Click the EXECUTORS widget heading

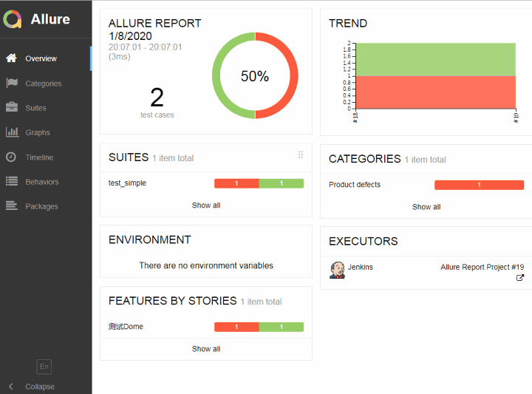(363, 241)
